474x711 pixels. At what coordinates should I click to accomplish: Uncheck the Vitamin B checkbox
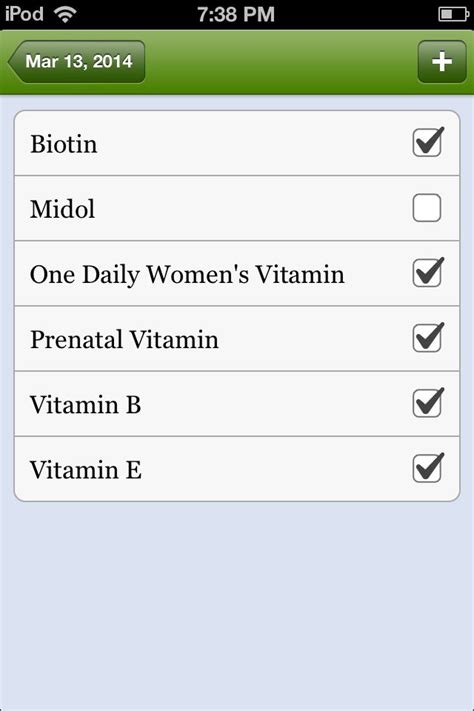click(427, 403)
